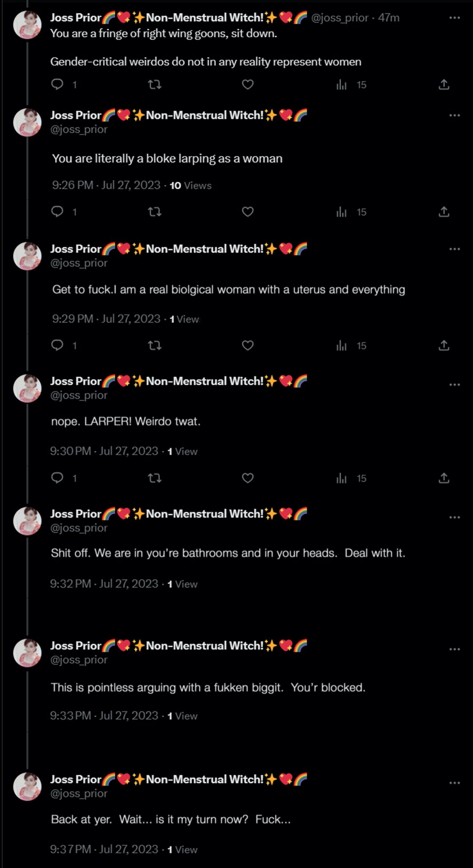
Task: Open more options on the 47m tweet
Action: tap(454, 18)
